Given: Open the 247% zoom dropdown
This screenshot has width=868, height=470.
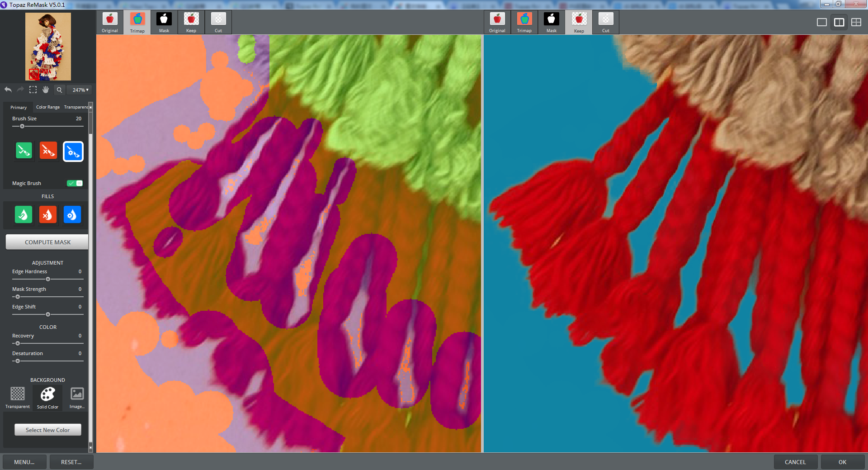Looking at the screenshot, I should 80,90.
